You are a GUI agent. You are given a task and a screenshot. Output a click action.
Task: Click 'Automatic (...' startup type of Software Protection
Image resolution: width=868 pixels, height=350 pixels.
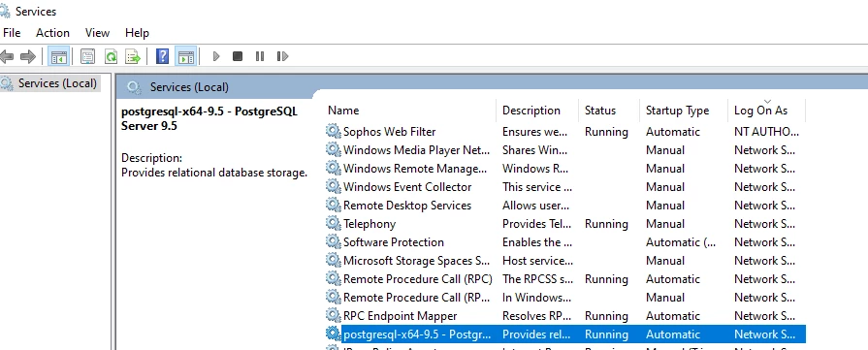[681, 242]
